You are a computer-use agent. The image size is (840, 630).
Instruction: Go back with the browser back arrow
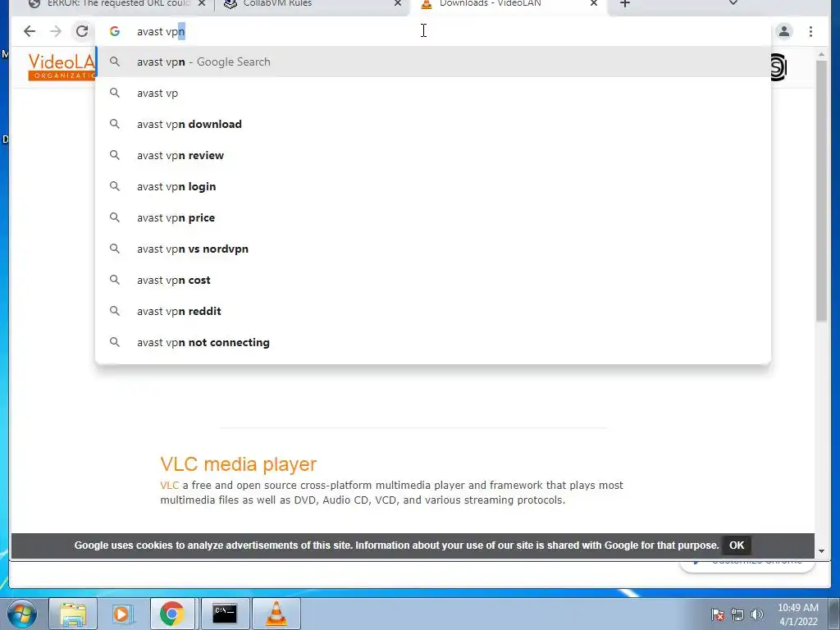tap(30, 31)
